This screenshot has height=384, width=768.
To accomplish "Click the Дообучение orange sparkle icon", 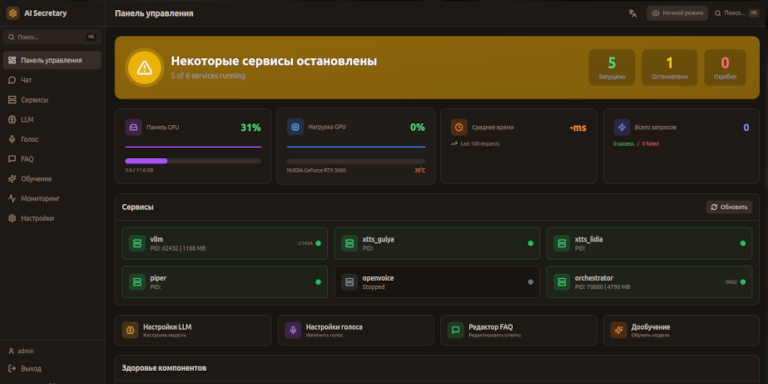I will (619, 331).
